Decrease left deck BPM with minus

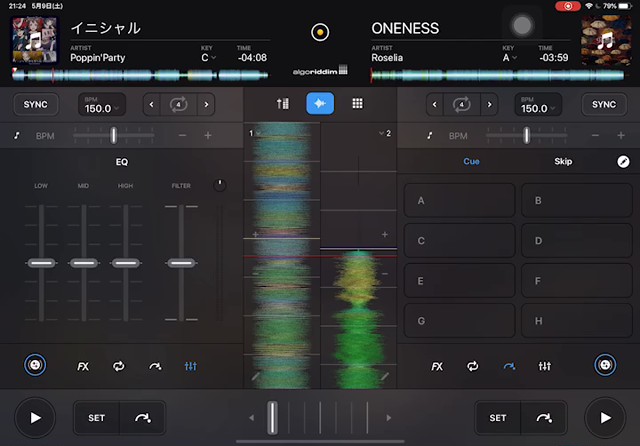click(182, 135)
